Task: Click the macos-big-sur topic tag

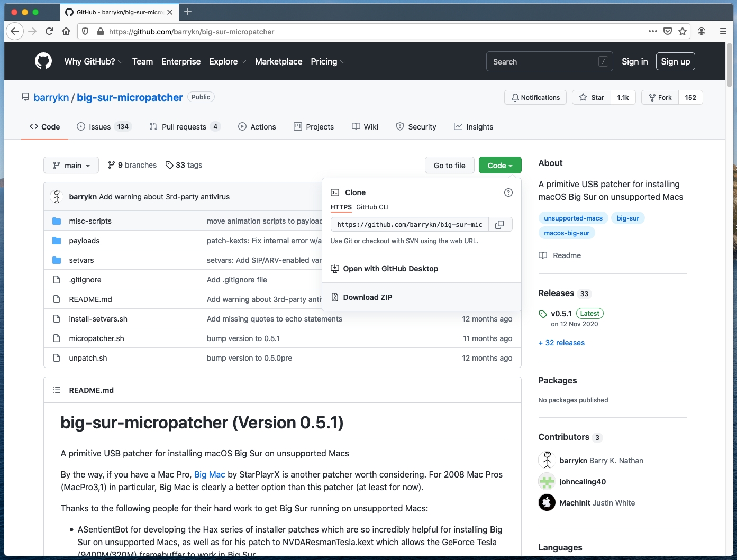Action: 567,233
